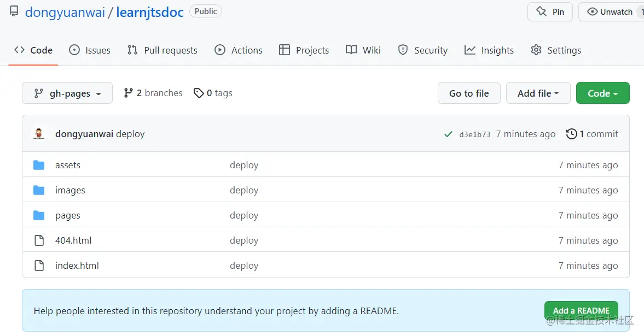Image resolution: width=644 pixels, height=336 pixels.
Task: Open deploy commit message in index.html row
Action: coord(244,266)
